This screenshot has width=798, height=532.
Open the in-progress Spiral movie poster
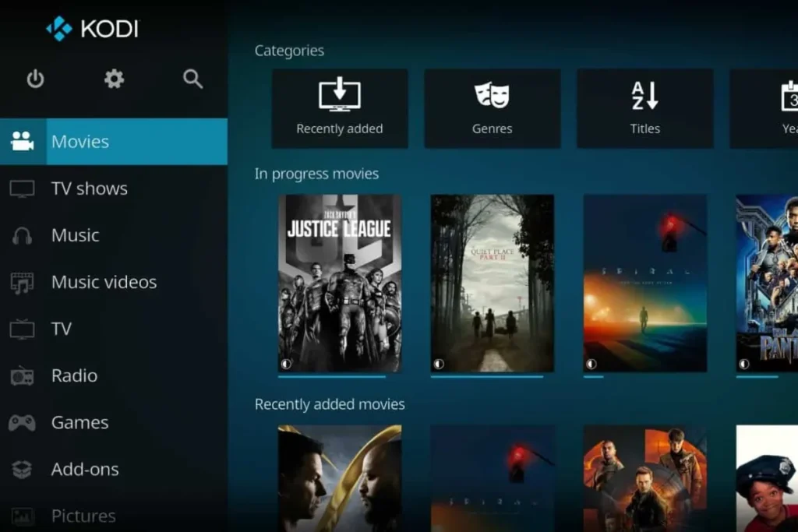(x=644, y=284)
